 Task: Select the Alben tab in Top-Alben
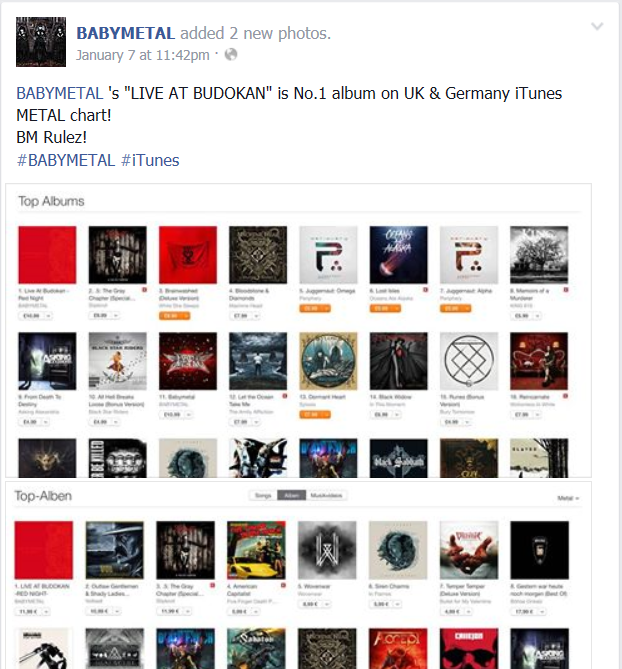point(291,495)
